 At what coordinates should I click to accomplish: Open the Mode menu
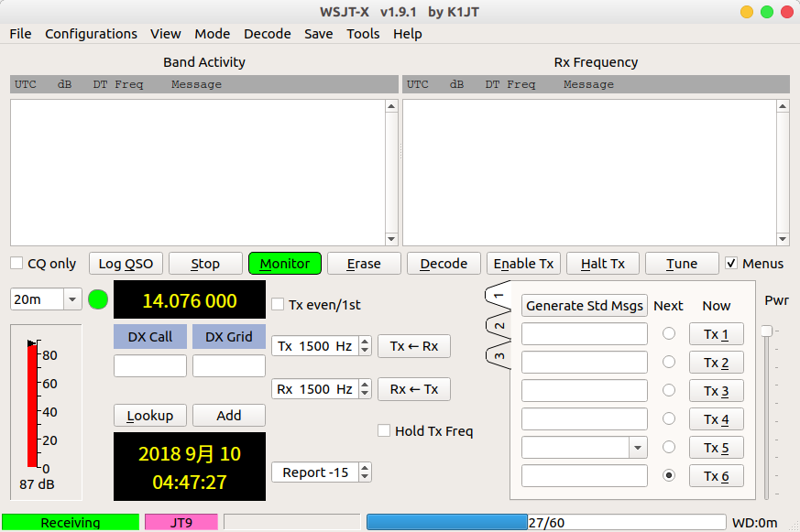click(213, 34)
